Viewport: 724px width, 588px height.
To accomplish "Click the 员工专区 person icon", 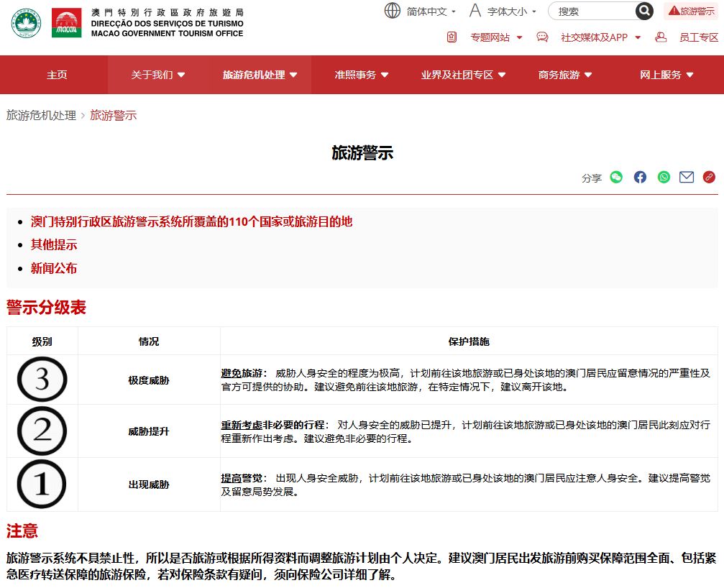I will [661, 37].
